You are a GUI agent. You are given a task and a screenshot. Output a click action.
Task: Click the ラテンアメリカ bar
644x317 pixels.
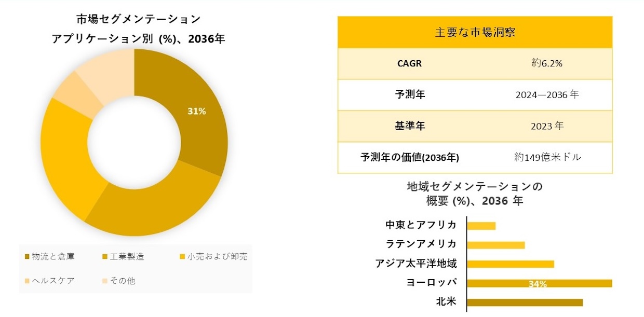[496, 245]
